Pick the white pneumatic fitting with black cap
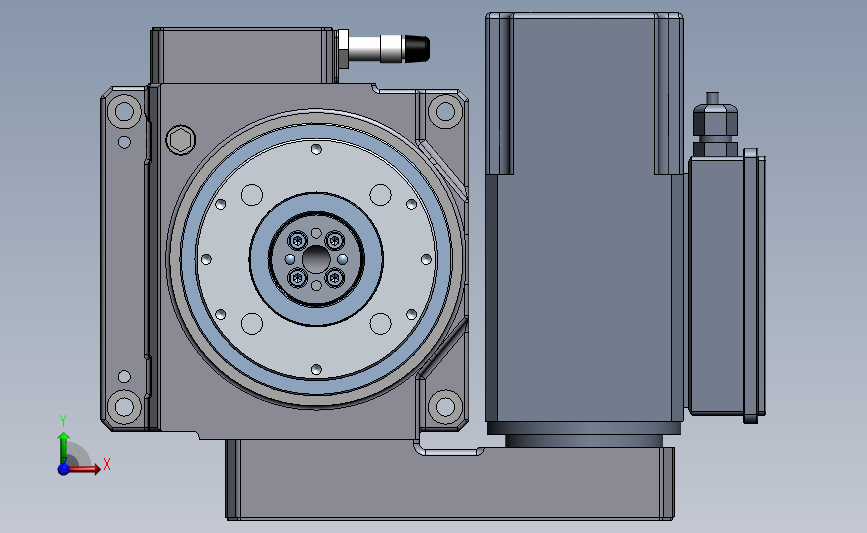Viewport: 867px width, 533px height. [383, 49]
